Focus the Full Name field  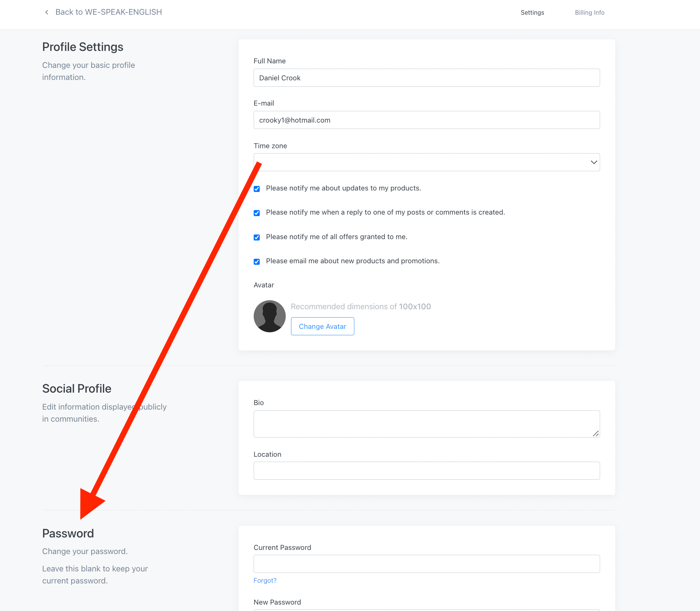point(426,78)
